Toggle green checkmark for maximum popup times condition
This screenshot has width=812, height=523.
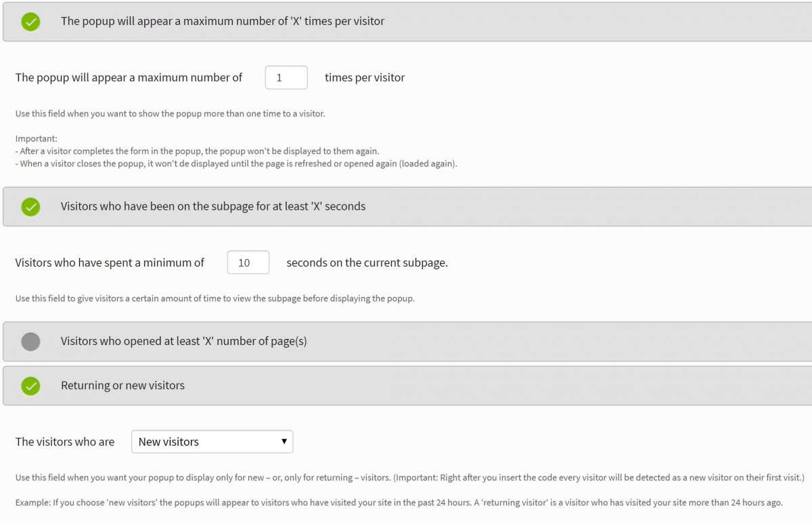point(30,22)
